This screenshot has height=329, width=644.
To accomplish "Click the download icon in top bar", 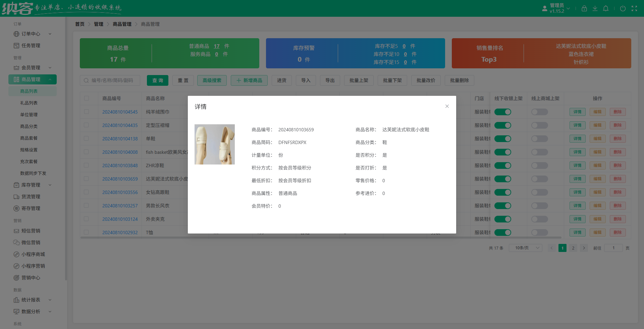I will (595, 8).
